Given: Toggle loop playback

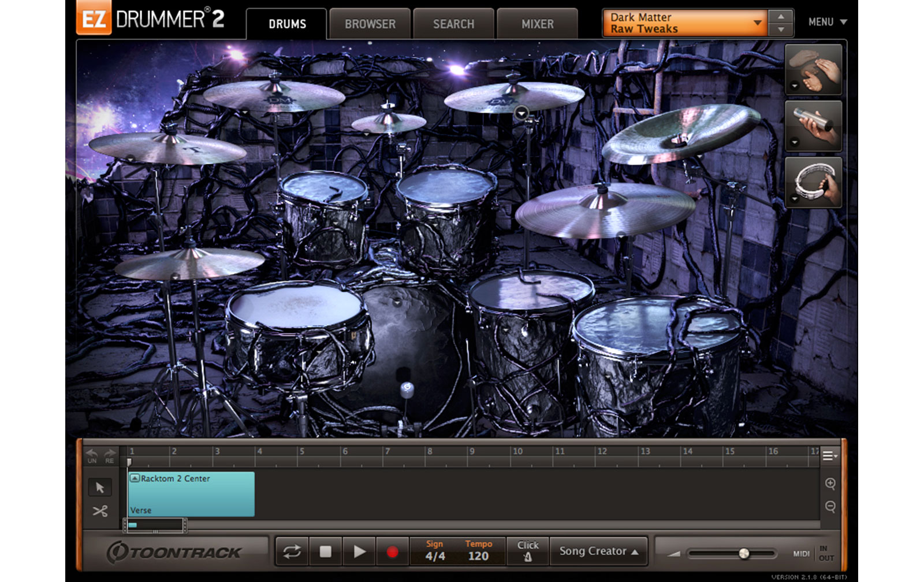Looking at the screenshot, I should point(292,552).
